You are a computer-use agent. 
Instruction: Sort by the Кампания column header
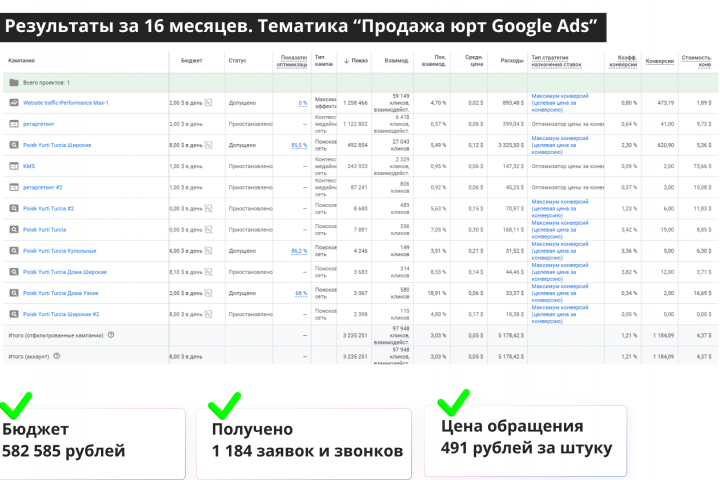point(21,61)
